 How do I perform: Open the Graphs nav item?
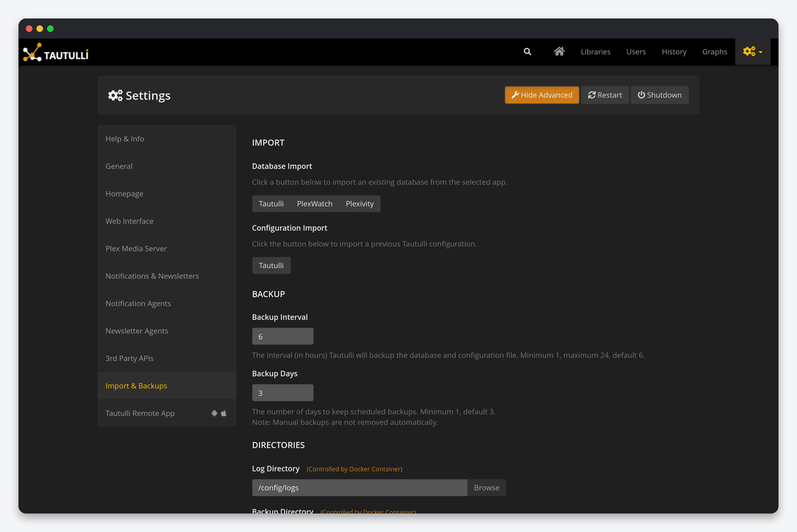click(715, 52)
